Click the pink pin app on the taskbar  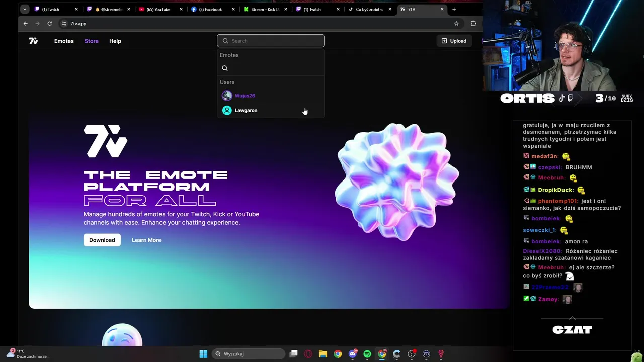pyautogui.click(x=441, y=354)
